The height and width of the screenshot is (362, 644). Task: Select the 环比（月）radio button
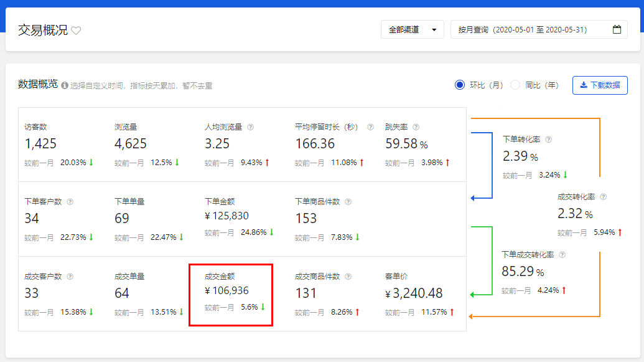click(460, 85)
